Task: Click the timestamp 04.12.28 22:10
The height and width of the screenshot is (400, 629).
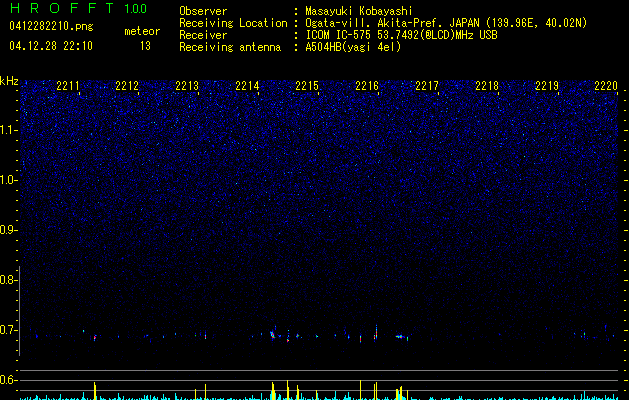Action: point(51,46)
